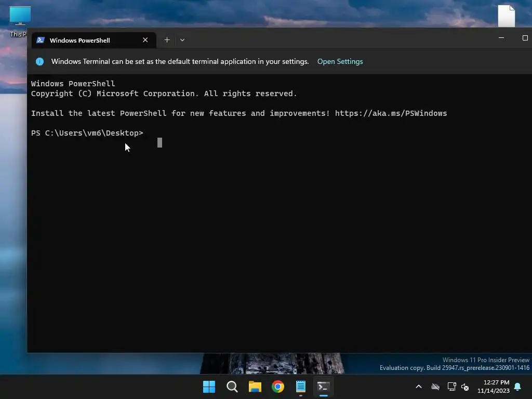Show hidden system tray icons

(419, 387)
